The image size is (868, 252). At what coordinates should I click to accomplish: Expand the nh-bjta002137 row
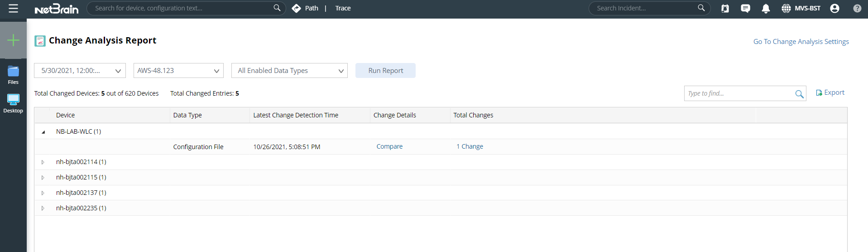[43, 193]
